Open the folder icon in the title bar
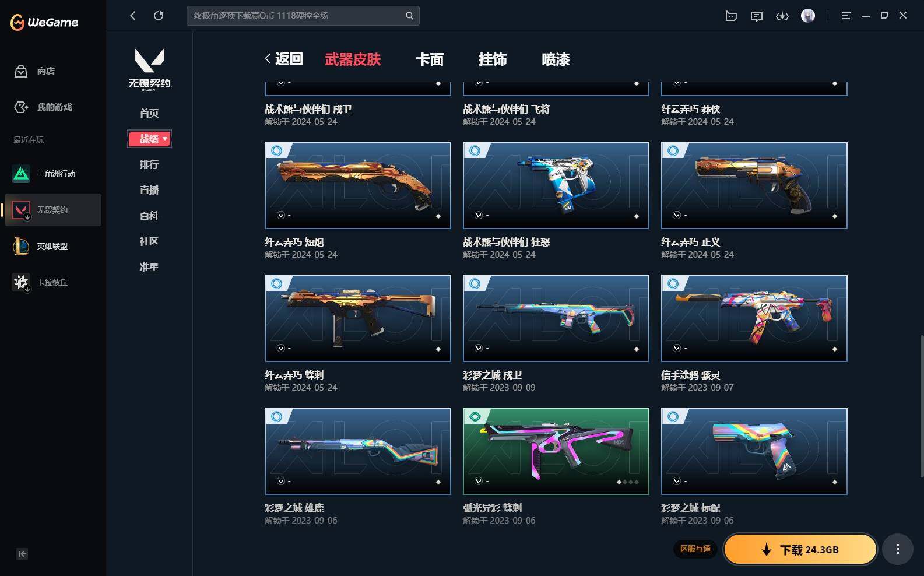Image resolution: width=924 pixels, height=576 pixels. [x=731, y=16]
